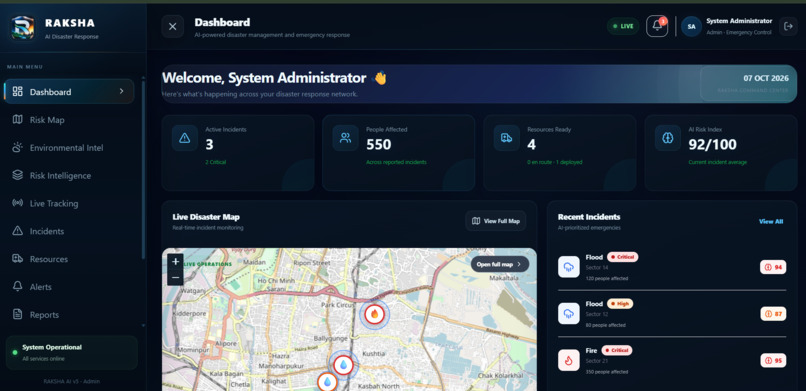Click the AI Risk Index brain icon
The height and width of the screenshot is (391, 806).
coord(668,138)
